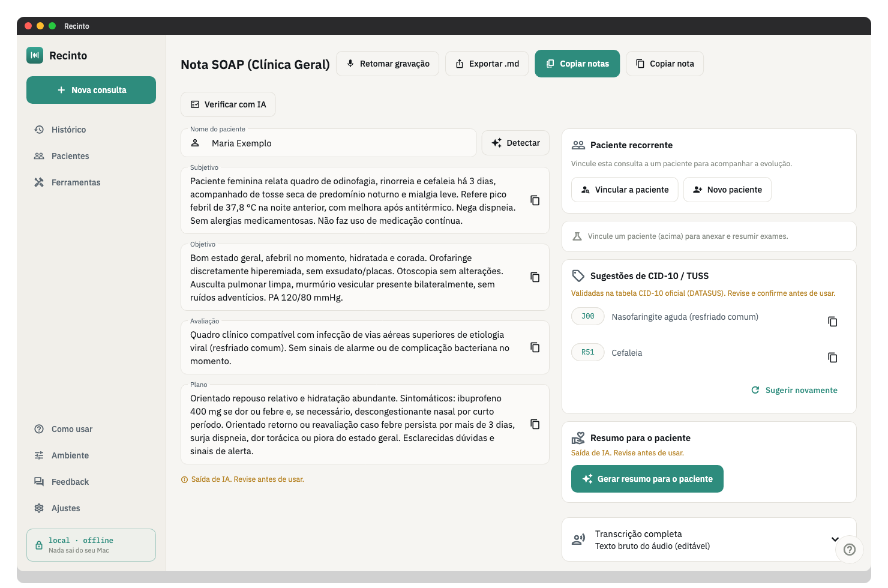Click the Ajustes gear icon
Image resolution: width=888 pixels, height=588 pixels.
point(39,508)
